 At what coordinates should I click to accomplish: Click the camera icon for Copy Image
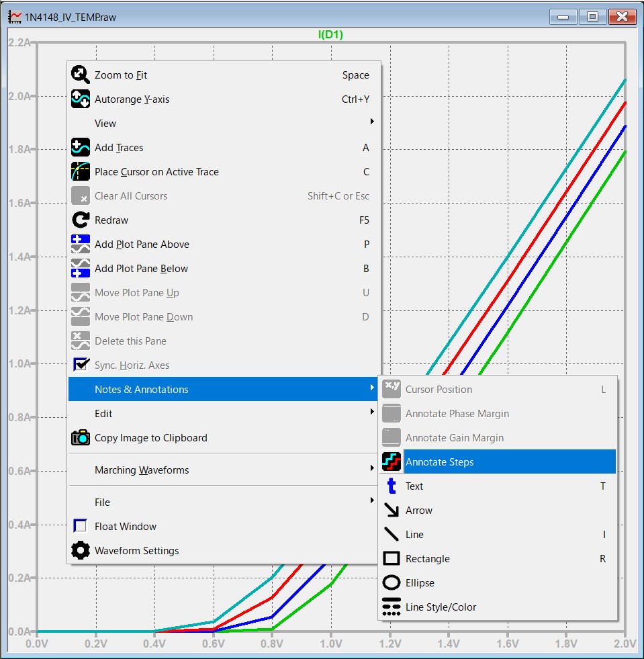(81, 438)
